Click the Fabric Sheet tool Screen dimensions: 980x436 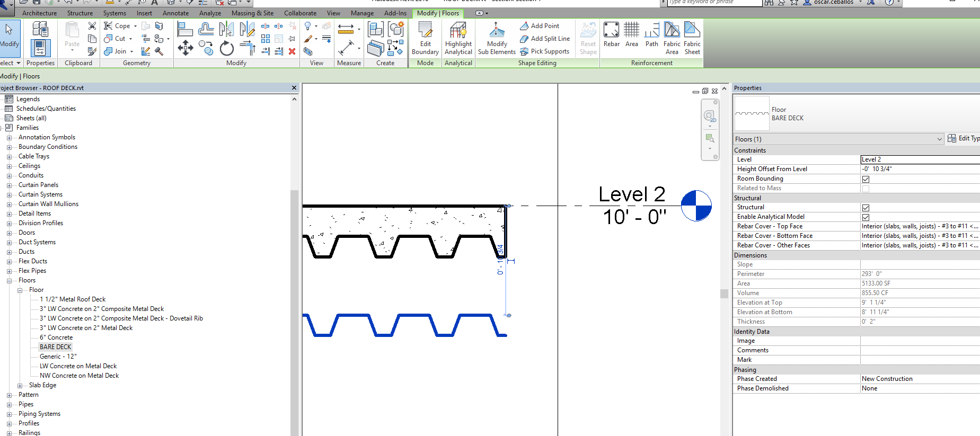point(692,38)
